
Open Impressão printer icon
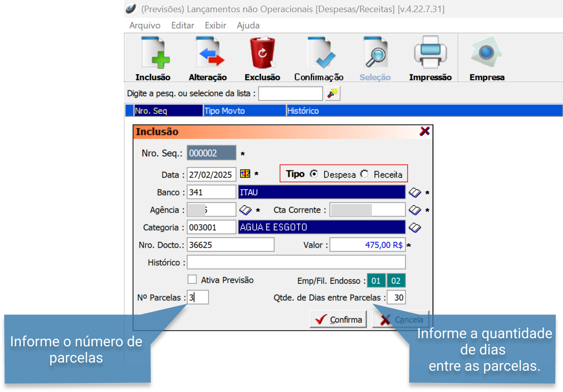pos(430,53)
